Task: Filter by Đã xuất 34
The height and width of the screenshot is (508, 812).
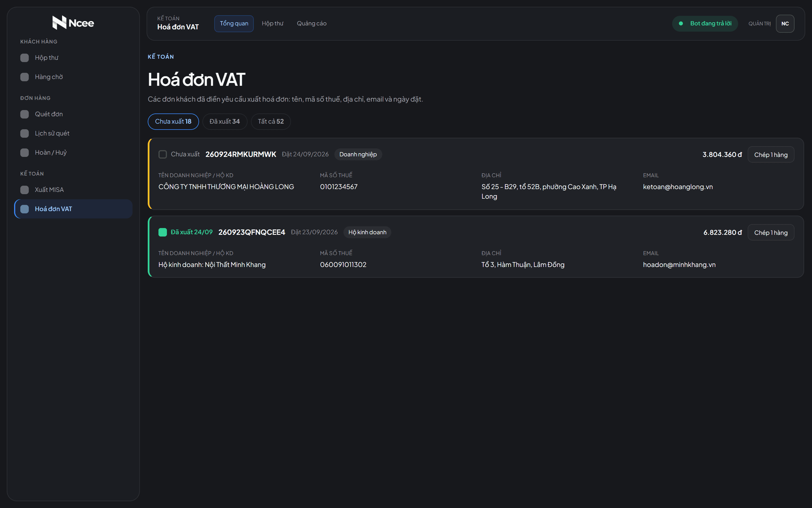Action: 224,121
